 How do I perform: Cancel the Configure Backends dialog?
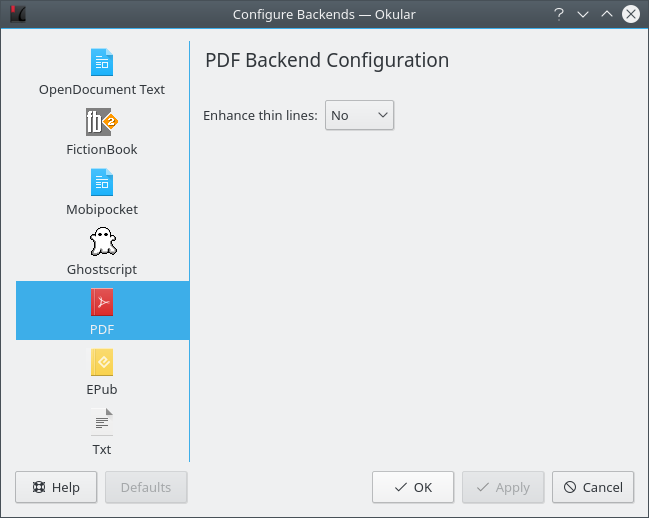coord(593,487)
